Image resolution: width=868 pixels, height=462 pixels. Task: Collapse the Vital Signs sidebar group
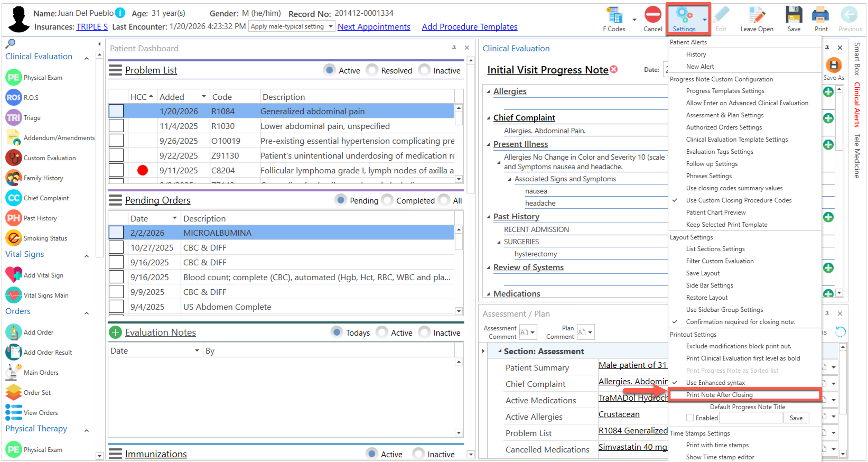coord(87,256)
